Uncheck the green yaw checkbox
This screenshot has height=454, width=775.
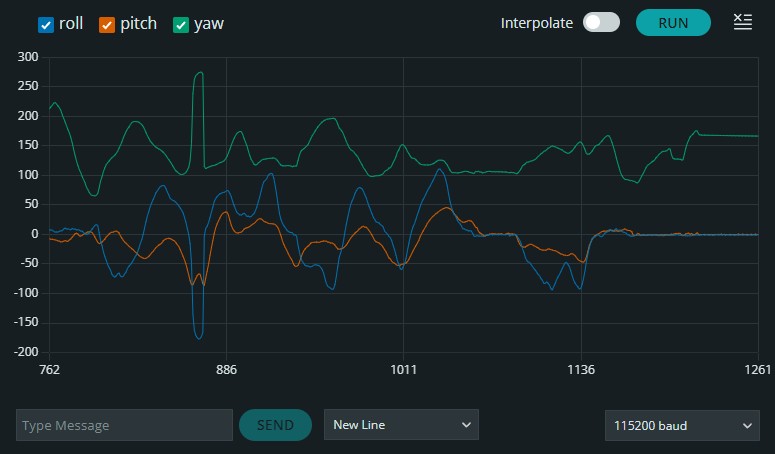(181, 24)
